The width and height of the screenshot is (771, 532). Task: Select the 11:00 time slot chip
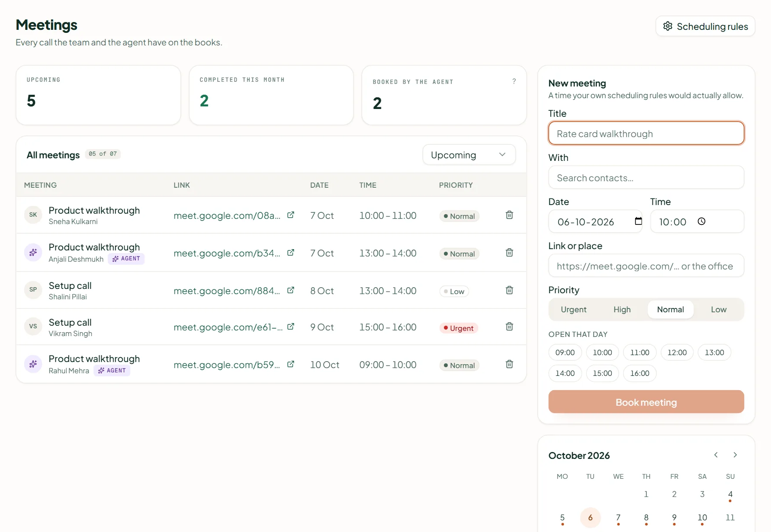639,353
